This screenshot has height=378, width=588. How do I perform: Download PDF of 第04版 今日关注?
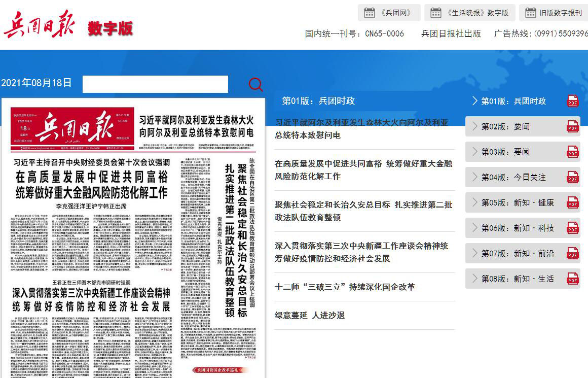click(x=572, y=177)
